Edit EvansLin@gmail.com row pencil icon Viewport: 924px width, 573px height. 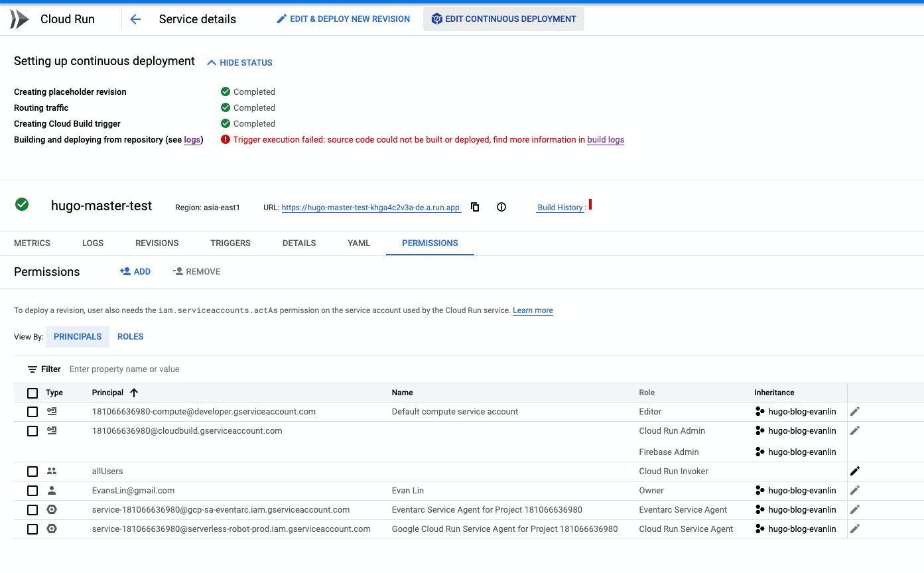[855, 491]
